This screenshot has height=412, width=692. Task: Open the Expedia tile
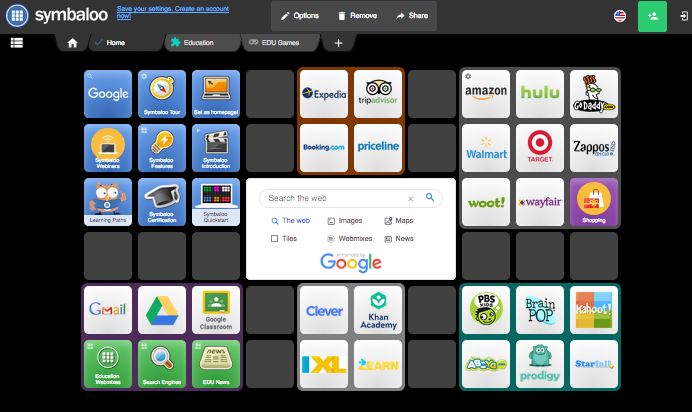324,94
